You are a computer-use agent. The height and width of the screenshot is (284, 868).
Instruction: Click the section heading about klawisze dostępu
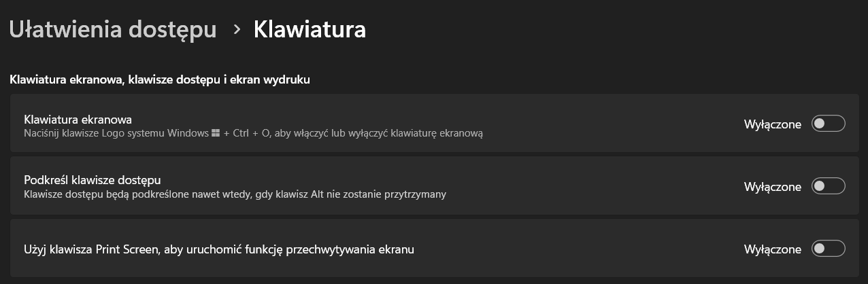click(160, 79)
